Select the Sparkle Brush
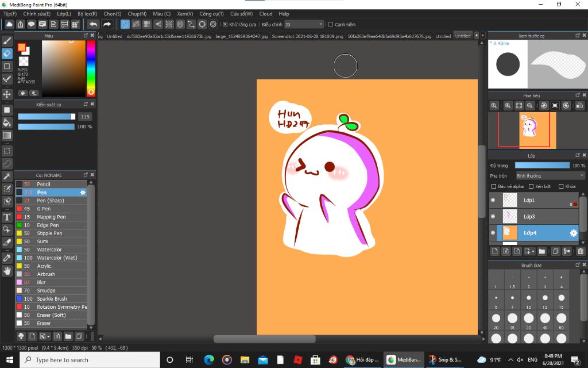This screenshot has width=588, height=368. [x=51, y=299]
